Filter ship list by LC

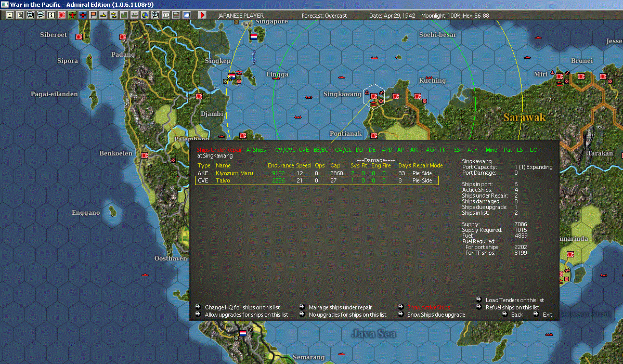[x=533, y=150]
